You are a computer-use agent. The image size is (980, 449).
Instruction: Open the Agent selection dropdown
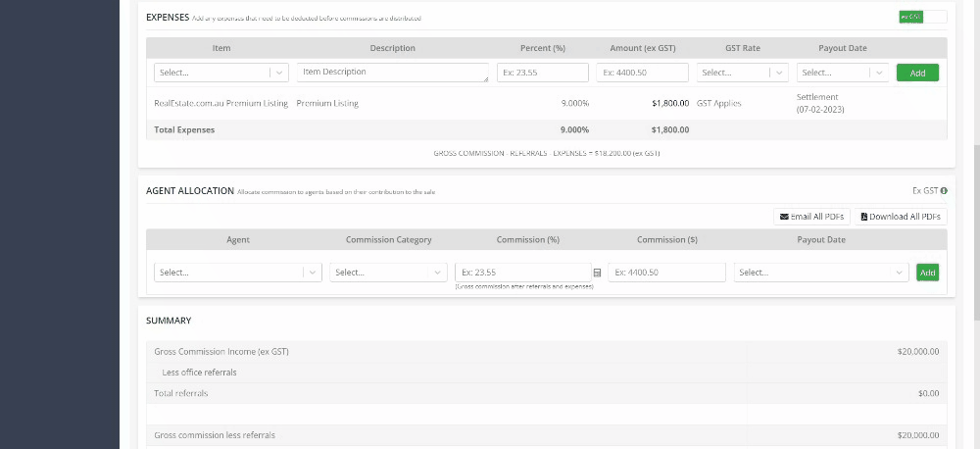(237, 273)
